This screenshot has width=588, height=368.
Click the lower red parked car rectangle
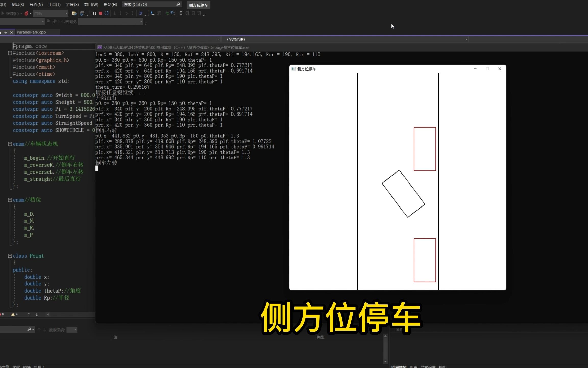(425, 260)
